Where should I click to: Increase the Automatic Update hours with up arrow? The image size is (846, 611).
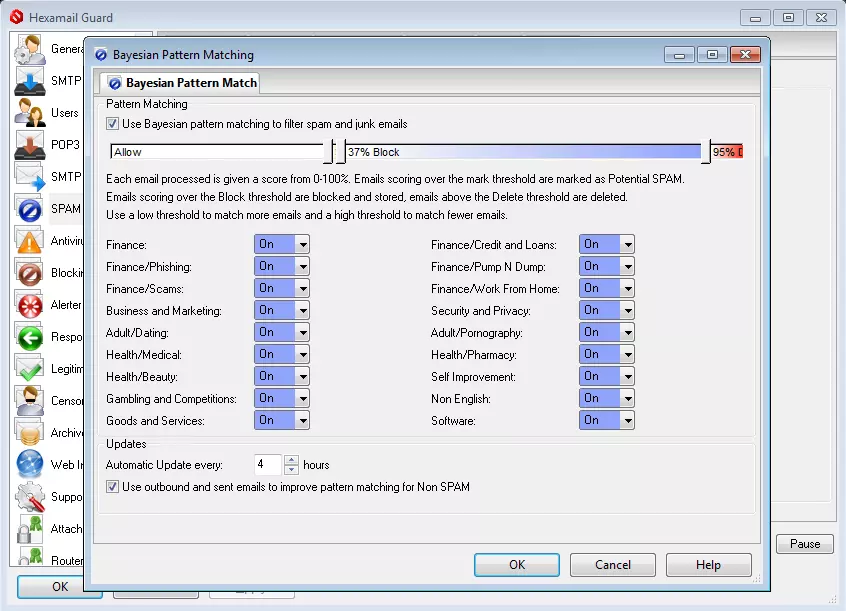tap(292, 460)
